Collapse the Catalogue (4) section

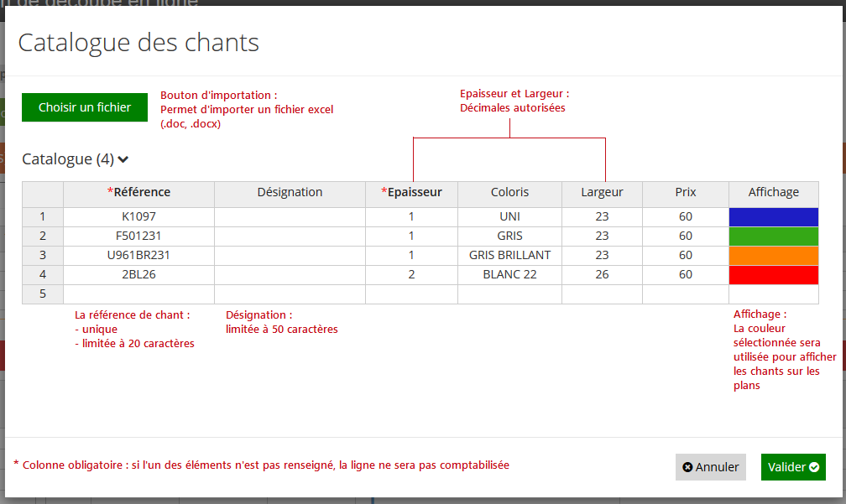pos(75,159)
